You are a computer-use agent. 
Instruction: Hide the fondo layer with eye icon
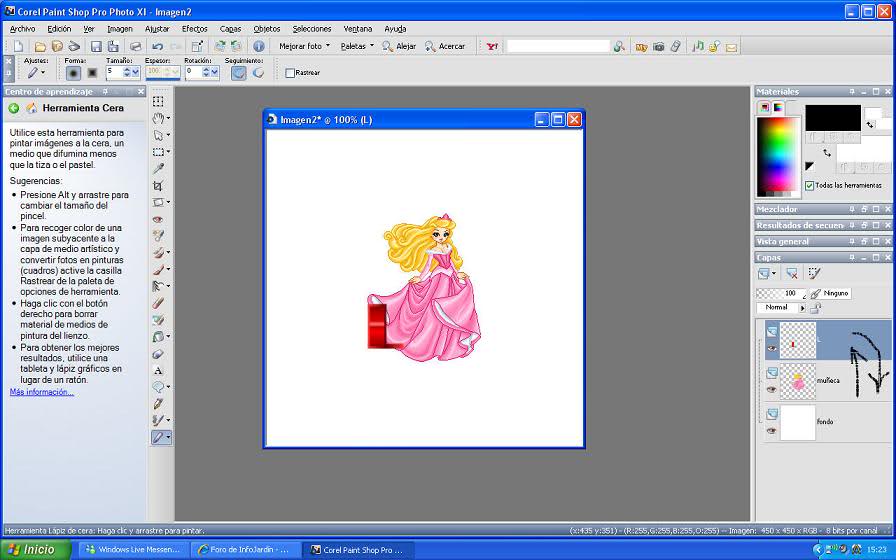coord(771,431)
